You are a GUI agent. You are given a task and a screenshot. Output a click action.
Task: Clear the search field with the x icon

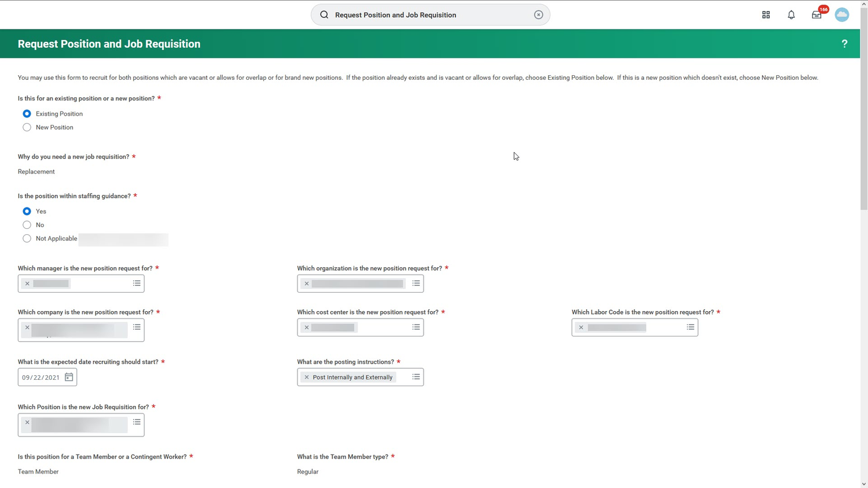538,14
